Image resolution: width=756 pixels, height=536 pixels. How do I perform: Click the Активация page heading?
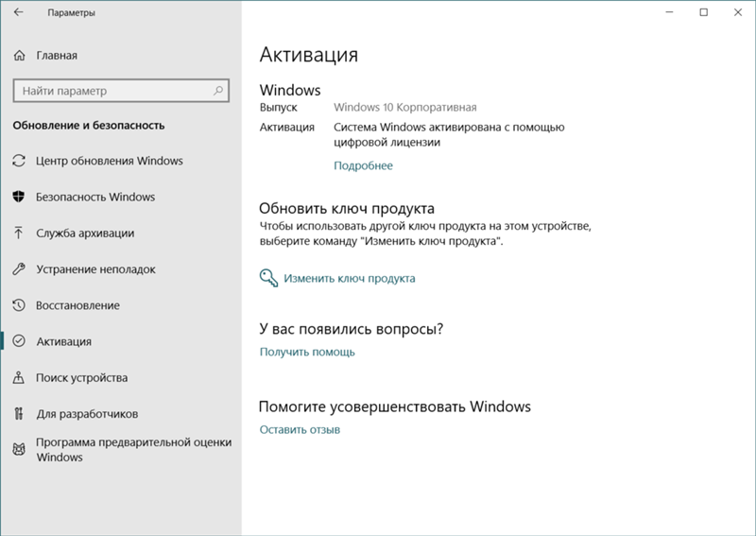pos(309,55)
